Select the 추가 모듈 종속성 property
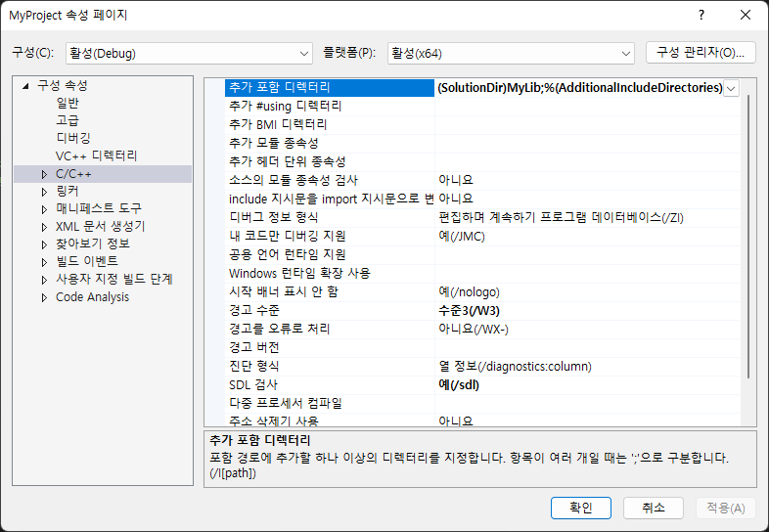 [330, 143]
